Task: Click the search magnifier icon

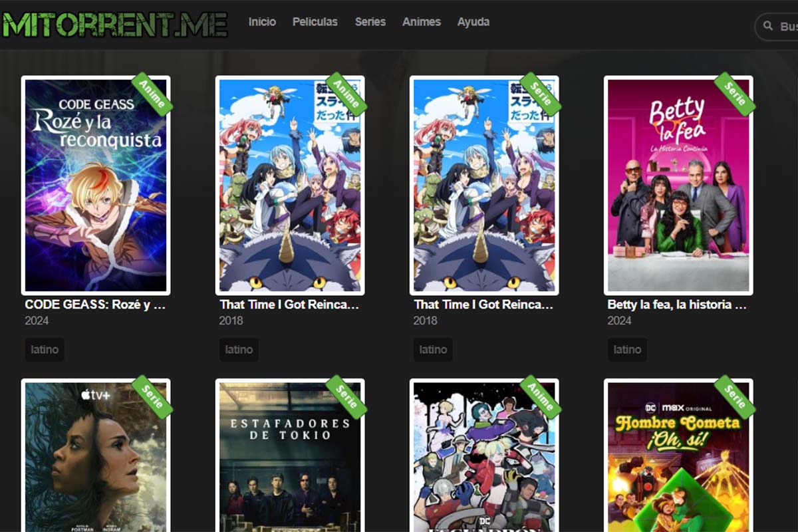Action: (768, 27)
